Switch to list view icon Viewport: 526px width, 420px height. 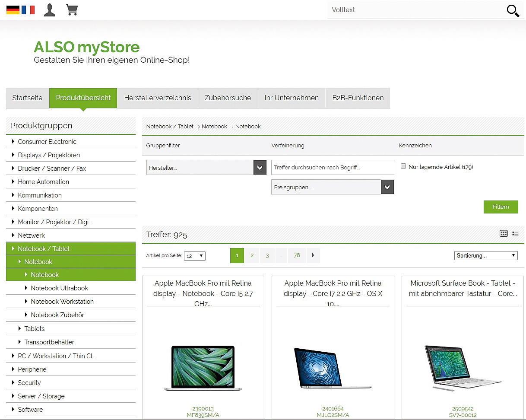(515, 234)
